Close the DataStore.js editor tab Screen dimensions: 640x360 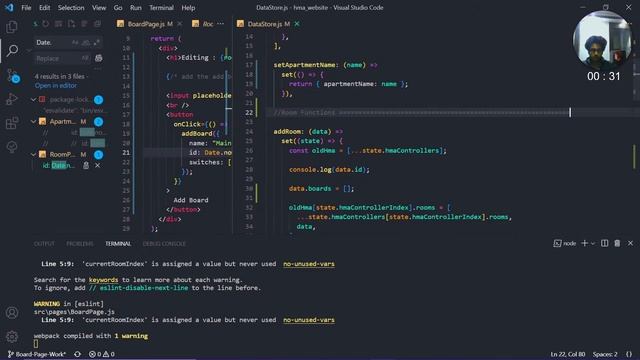(x=297, y=24)
